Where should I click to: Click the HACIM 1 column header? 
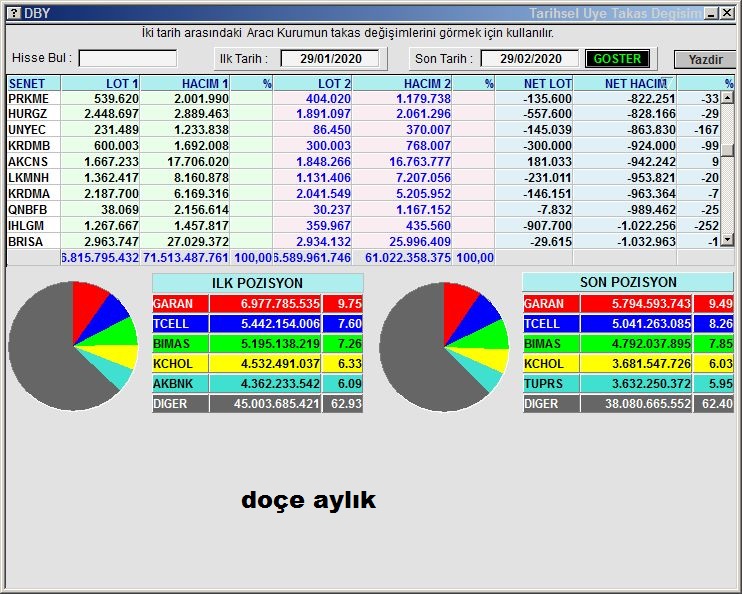(186, 84)
